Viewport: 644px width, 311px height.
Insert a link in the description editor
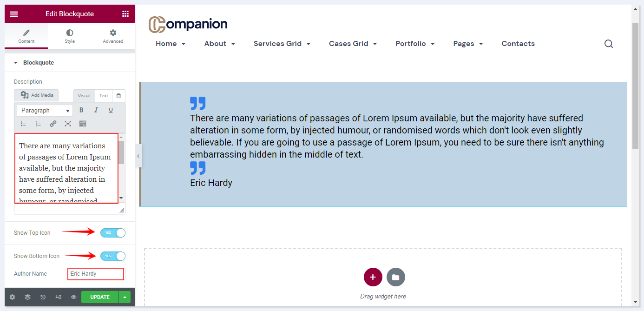point(53,124)
